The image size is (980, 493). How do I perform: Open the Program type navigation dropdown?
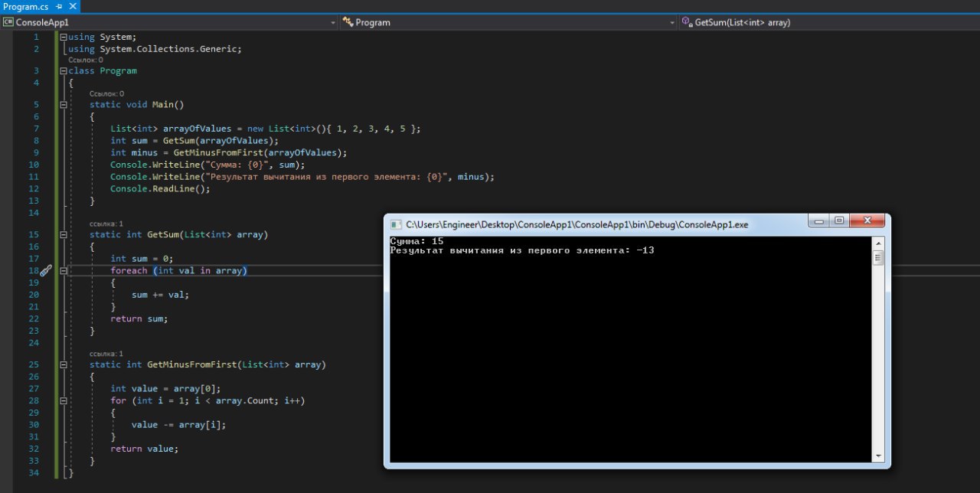point(671,23)
